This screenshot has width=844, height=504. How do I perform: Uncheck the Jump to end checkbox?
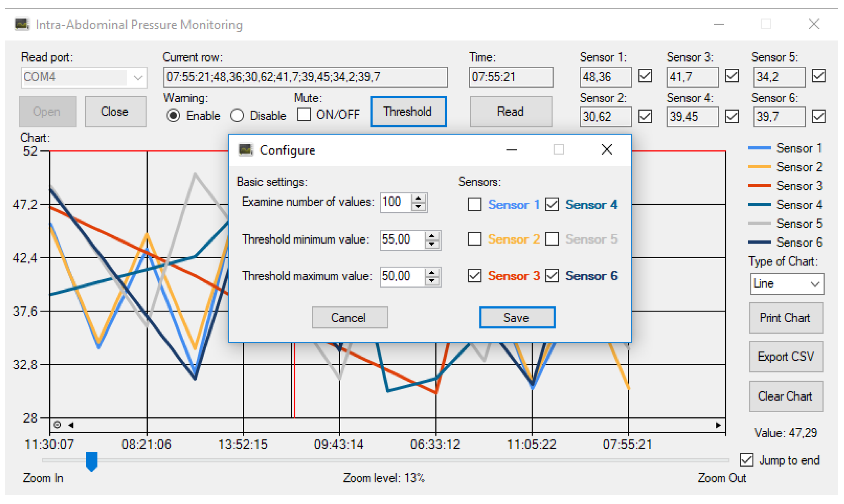746,460
